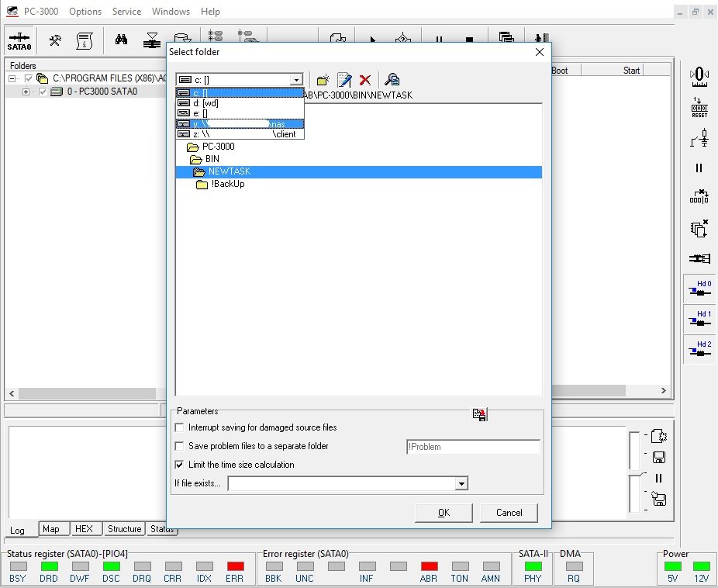Viewport: 718px width, 588px height.
Task: Click the pause icon beside log panel
Action: [658, 478]
